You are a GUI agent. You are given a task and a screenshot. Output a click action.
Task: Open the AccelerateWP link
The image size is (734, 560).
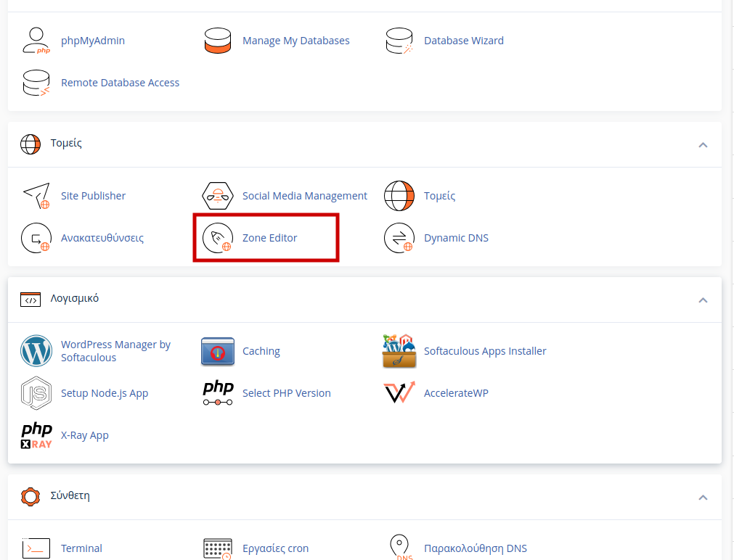coord(456,393)
